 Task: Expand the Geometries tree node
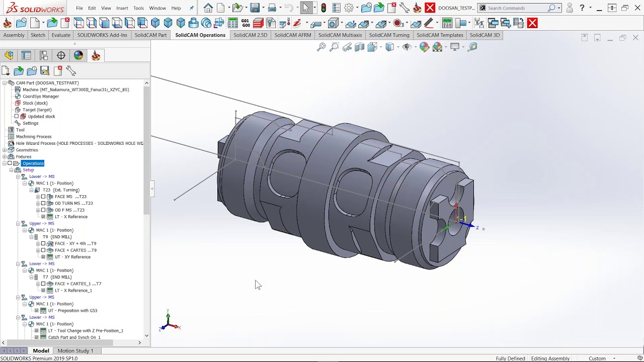5,150
